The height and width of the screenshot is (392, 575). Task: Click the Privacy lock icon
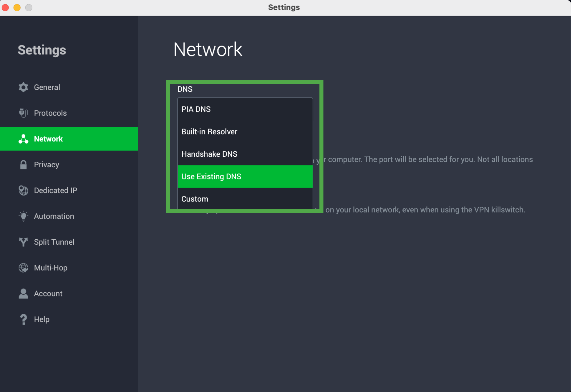tap(23, 165)
